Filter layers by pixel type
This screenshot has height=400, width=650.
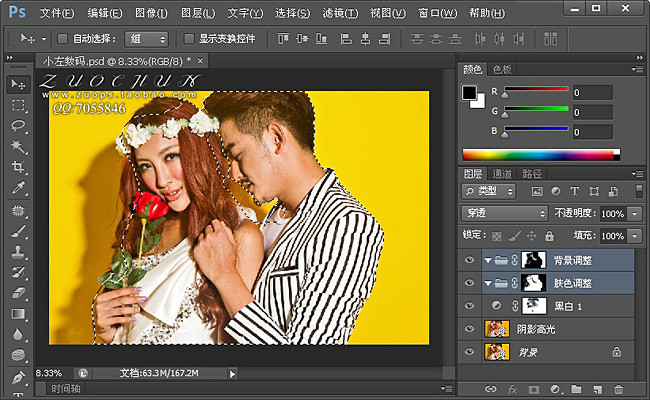(537, 191)
